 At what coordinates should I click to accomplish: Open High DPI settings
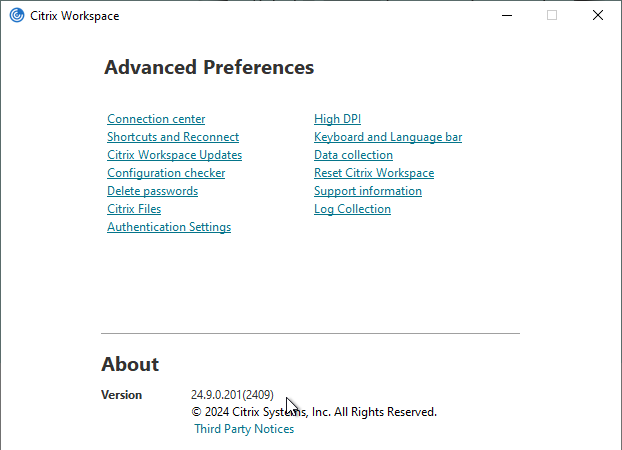[x=337, y=119]
